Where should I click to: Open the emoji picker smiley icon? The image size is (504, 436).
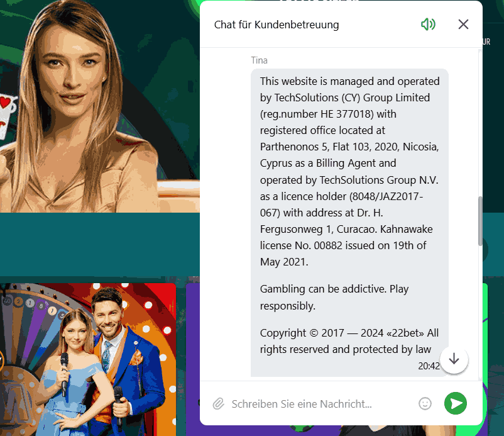click(425, 403)
